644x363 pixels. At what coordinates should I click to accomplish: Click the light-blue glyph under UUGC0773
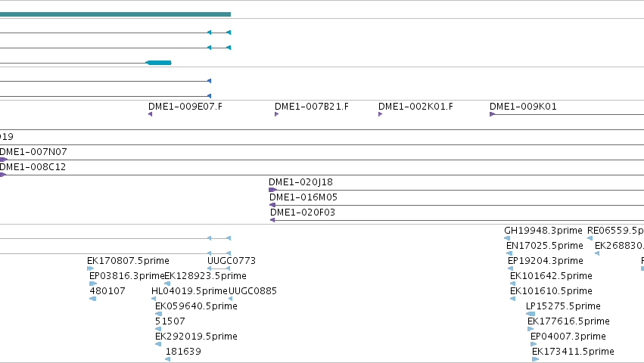tap(219, 268)
